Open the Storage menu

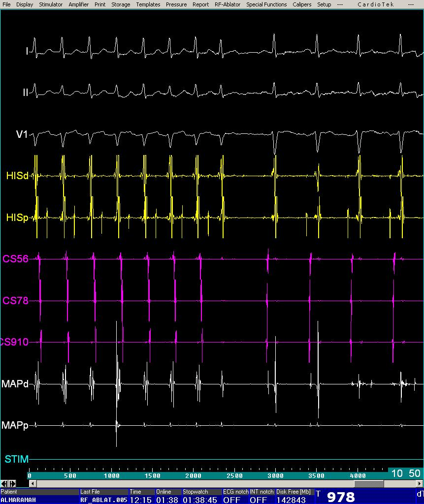(121, 4)
